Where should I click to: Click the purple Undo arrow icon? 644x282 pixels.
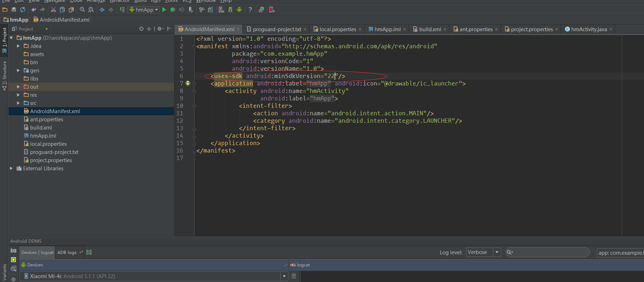coord(34,10)
